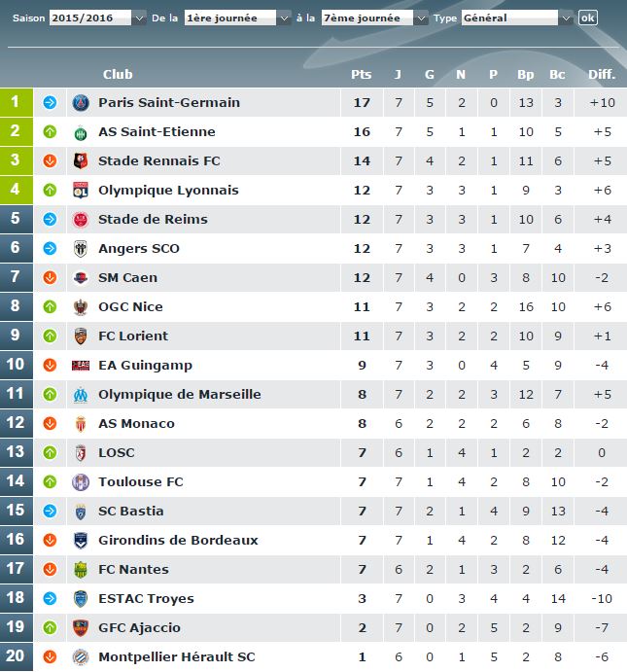Click the Olympique Lyonnais logo
Screen dimensions: 627x672
tap(81, 191)
